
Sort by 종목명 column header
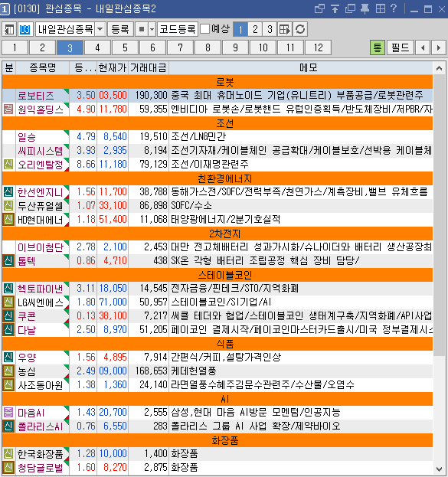43,67
